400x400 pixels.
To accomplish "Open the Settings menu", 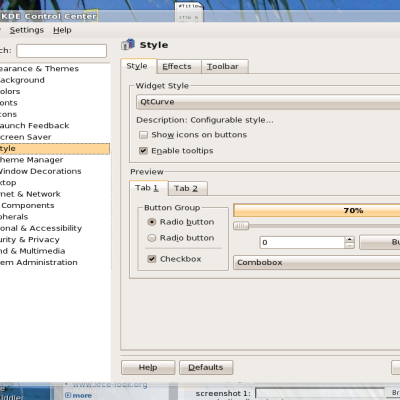I will (x=27, y=30).
